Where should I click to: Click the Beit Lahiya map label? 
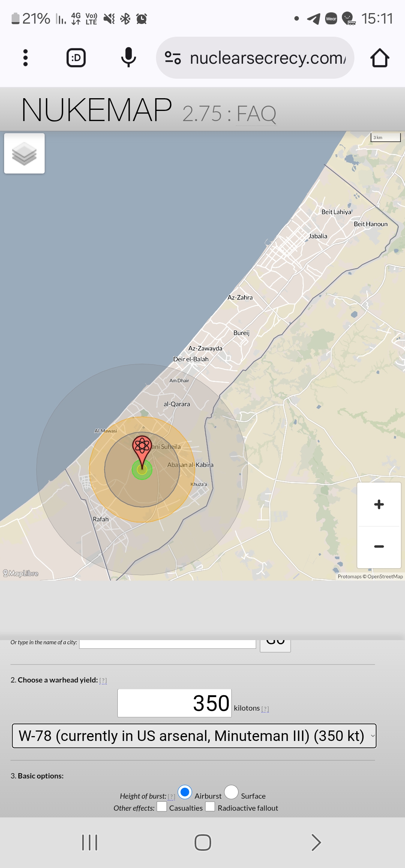(336, 212)
